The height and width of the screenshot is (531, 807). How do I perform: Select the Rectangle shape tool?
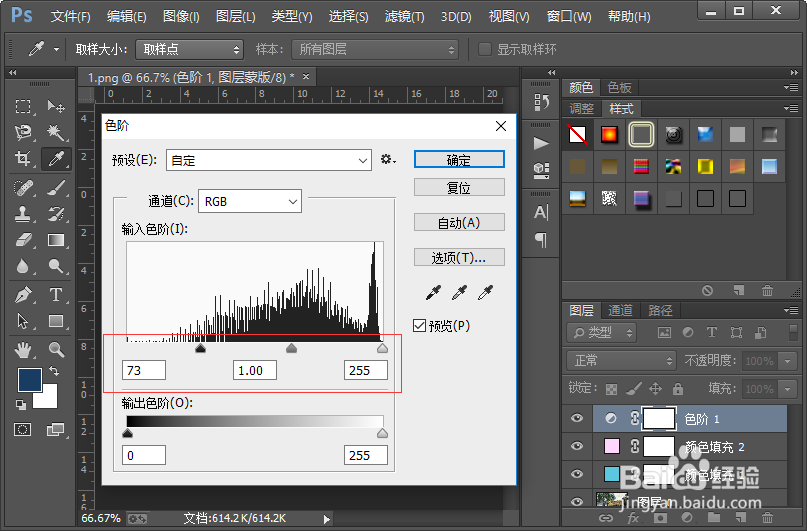click(56, 321)
